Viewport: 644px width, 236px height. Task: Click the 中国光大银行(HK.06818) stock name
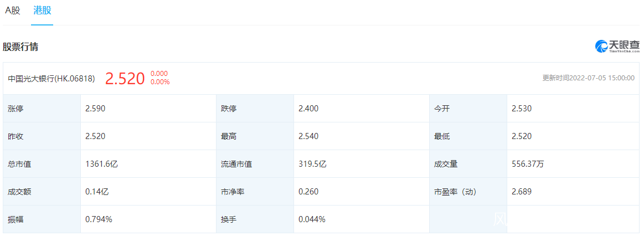point(51,79)
